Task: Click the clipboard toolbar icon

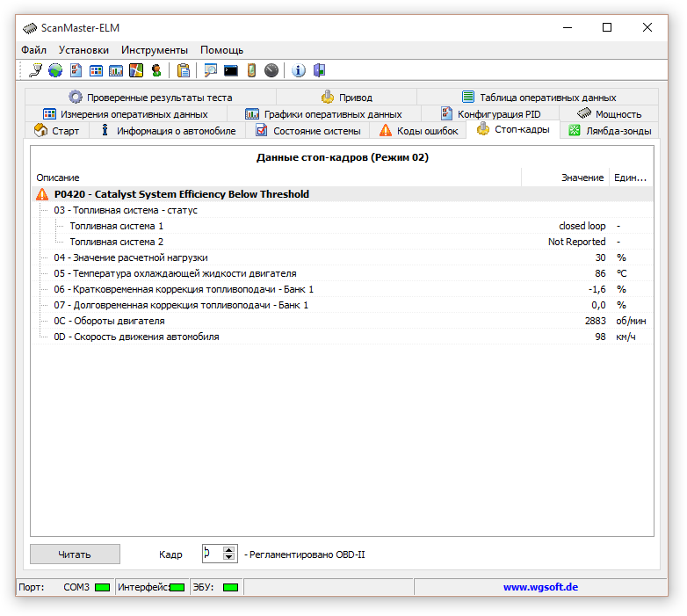Action: pos(184,70)
